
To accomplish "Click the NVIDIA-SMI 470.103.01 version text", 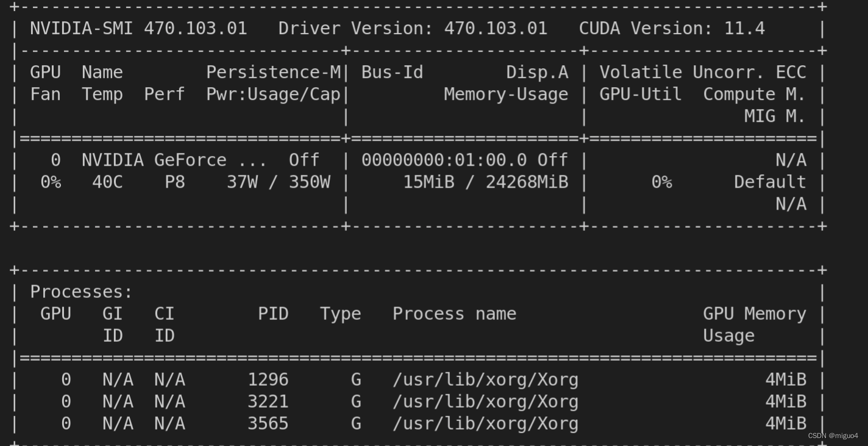I will [x=138, y=29].
